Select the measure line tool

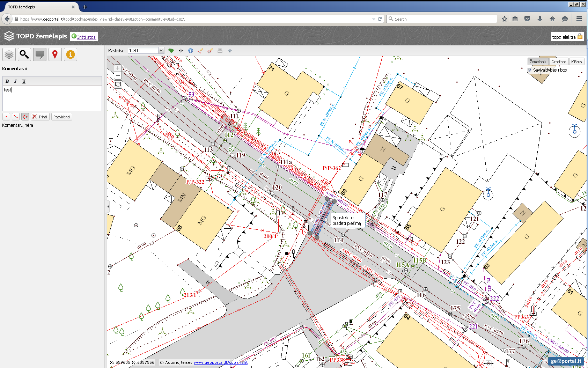[200, 51]
